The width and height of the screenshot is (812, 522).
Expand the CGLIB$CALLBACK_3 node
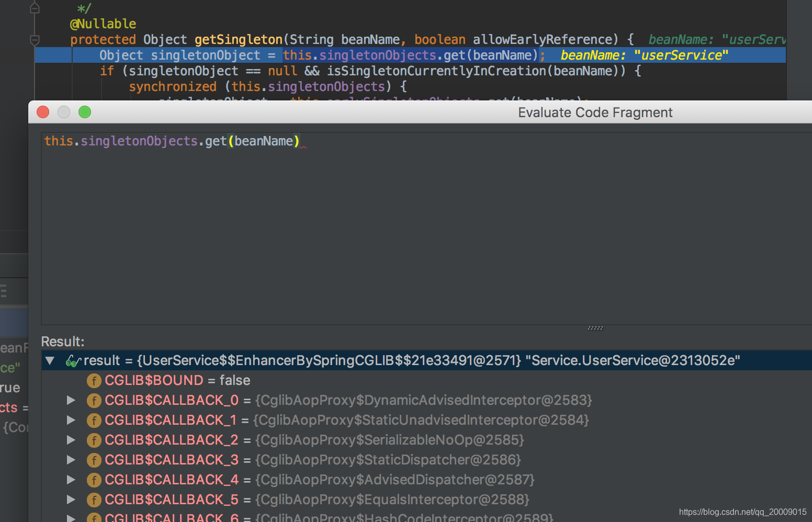71,460
